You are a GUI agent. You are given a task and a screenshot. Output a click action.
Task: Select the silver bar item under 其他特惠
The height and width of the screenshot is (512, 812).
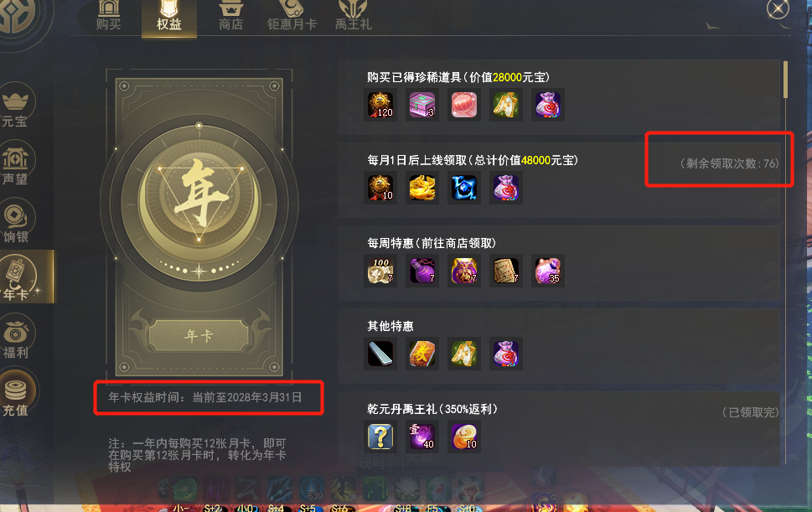[x=380, y=354]
